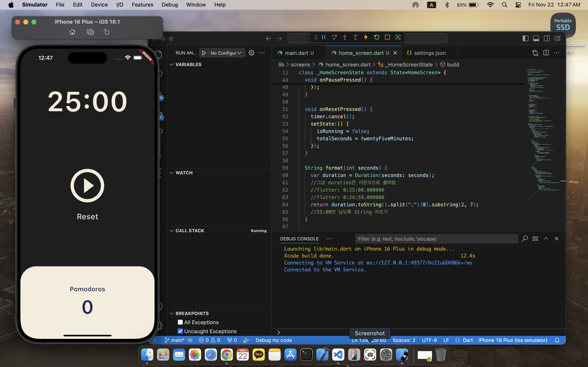Image resolution: width=588 pixels, height=367 pixels.
Task: Click the debug Pause button
Action: (324, 37)
